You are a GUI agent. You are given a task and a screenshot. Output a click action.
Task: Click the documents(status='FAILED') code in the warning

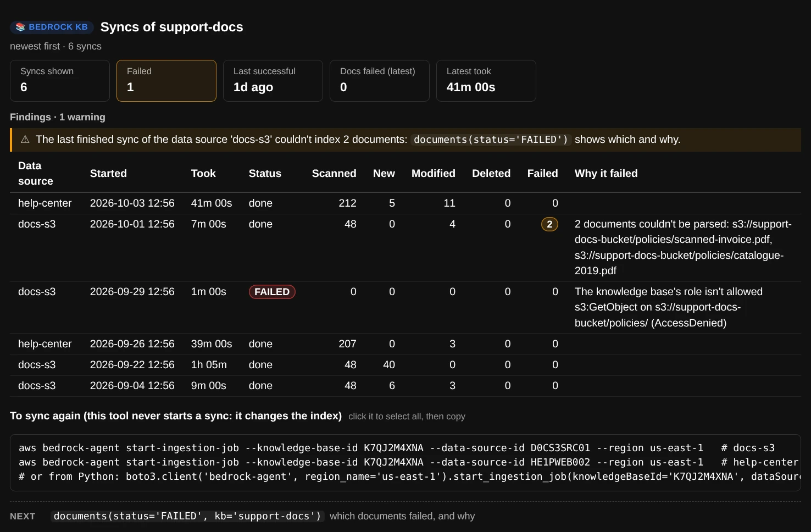point(491,140)
